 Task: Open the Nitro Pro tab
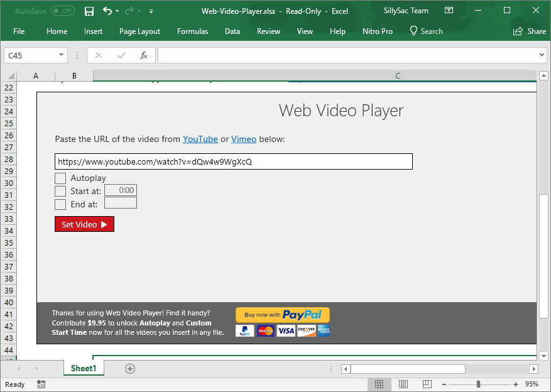point(378,31)
